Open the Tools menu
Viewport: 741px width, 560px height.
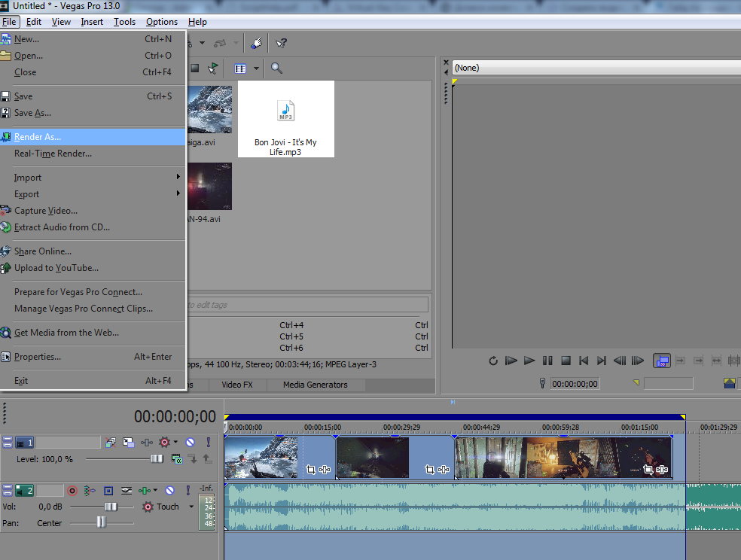click(x=124, y=22)
